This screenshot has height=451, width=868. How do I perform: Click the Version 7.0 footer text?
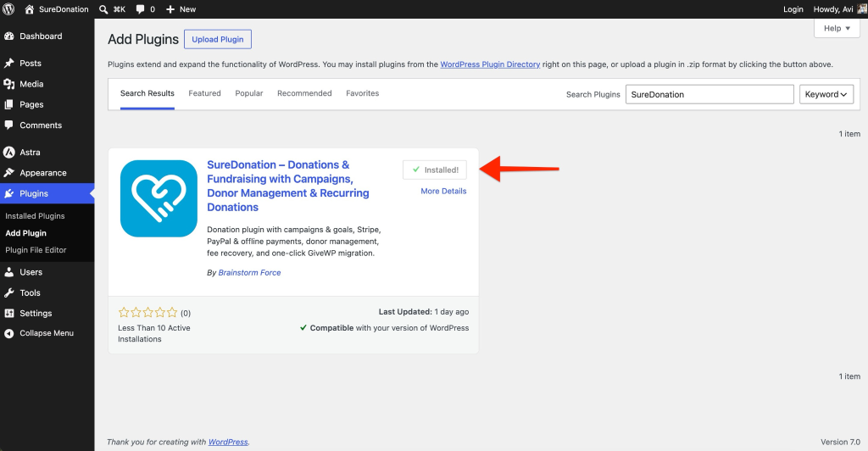pos(840,443)
